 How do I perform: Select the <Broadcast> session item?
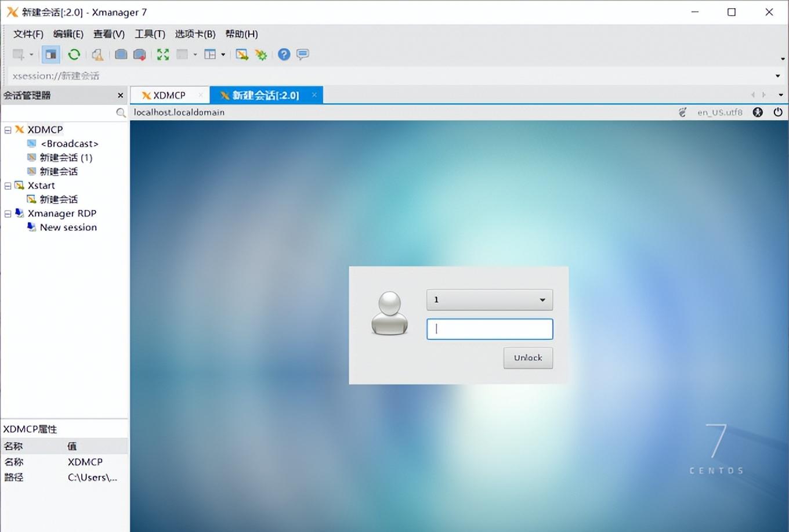tap(69, 144)
